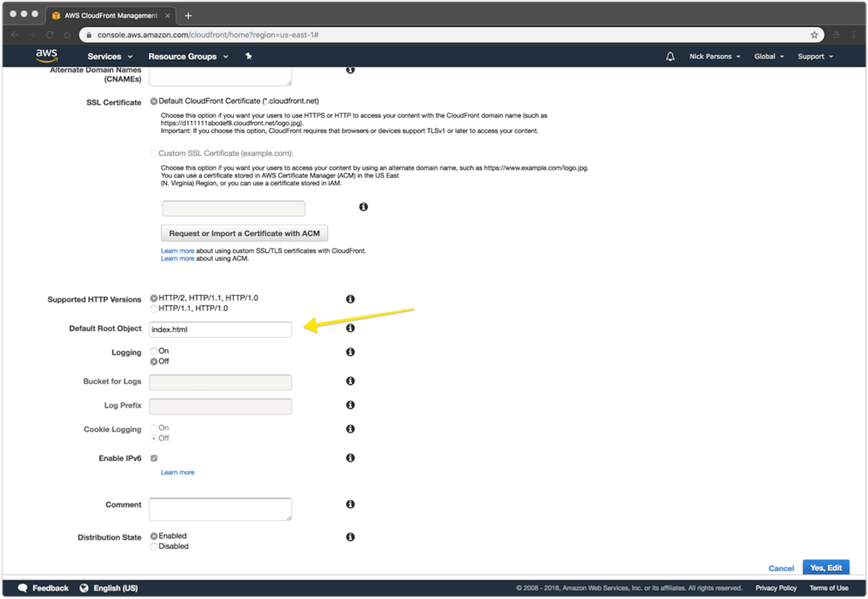The width and height of the screenshot is (868, 599).
Task: Click the Default Root Object field
Action: [220, 330]
